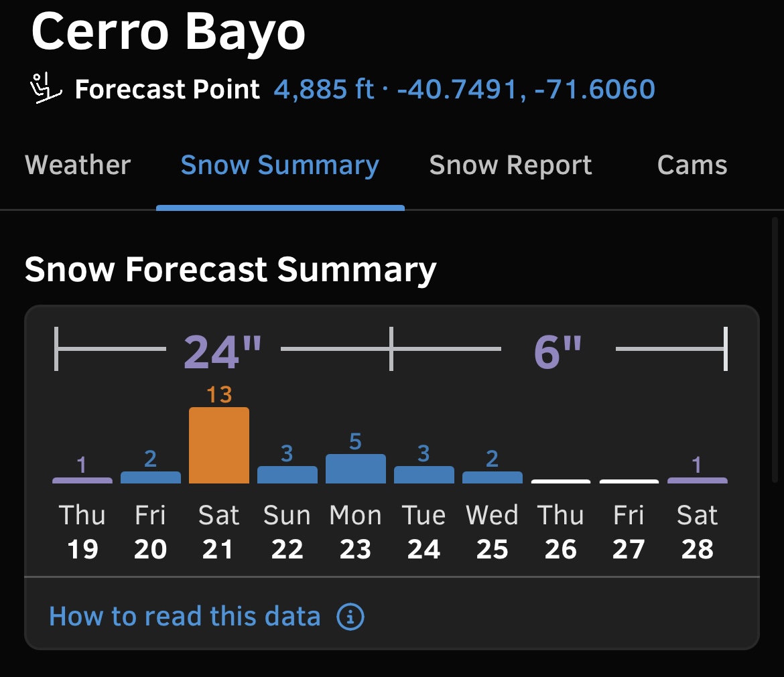Select the Monday 23 snowfall bar

point(356,469)
